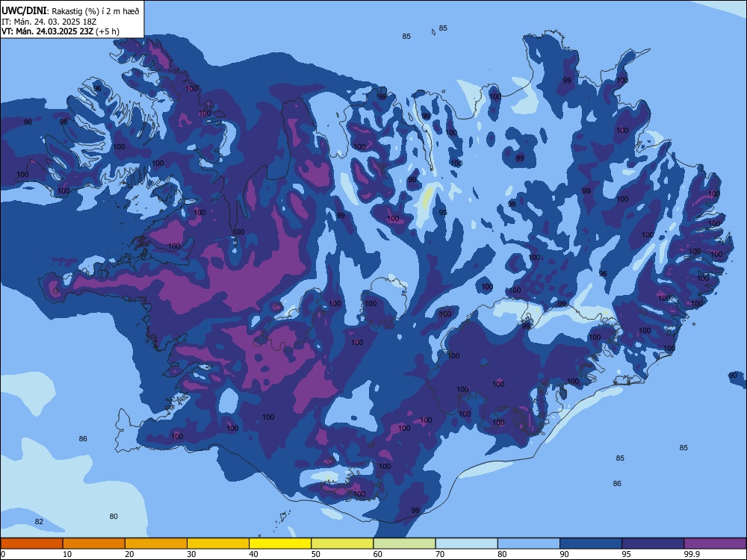The height and width of the screenshot is (560, 747).
Task: Click the pale green 60–70 legend swatch
Action: [x=404, y=544]
